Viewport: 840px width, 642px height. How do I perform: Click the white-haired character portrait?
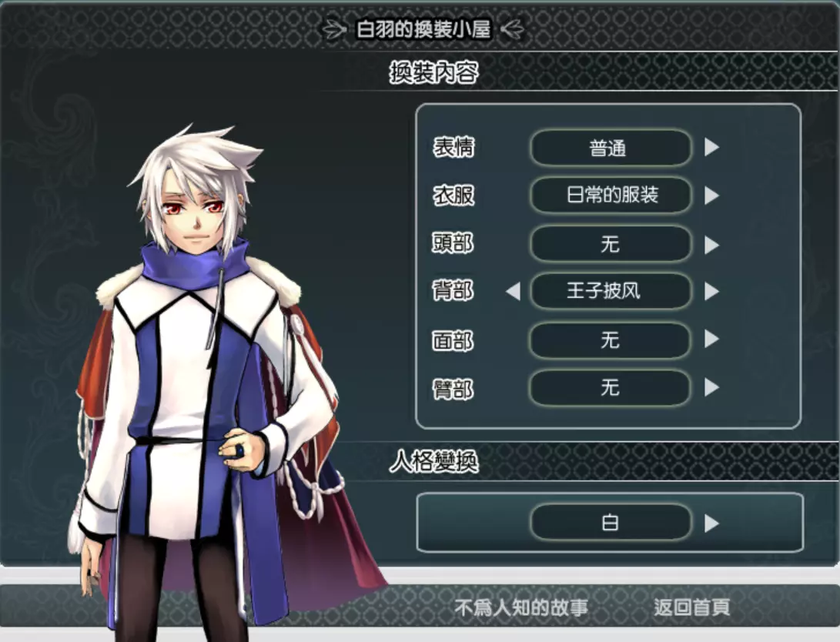[x=214, y=386]
